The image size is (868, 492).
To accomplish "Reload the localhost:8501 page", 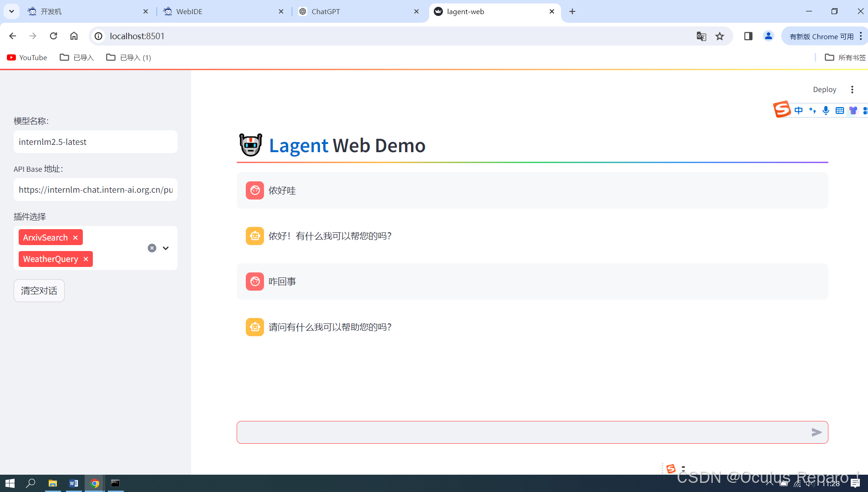I will coord(53,36).
